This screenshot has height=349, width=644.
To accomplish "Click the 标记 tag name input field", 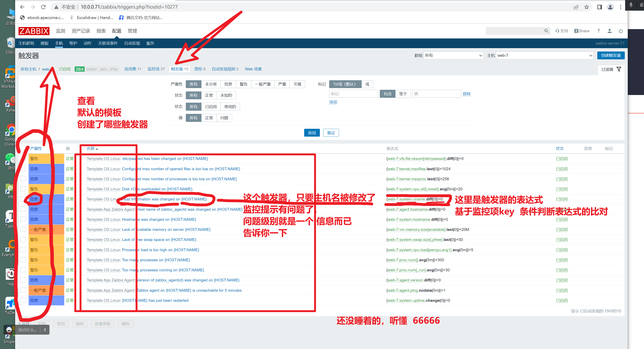I will point(353,94).
